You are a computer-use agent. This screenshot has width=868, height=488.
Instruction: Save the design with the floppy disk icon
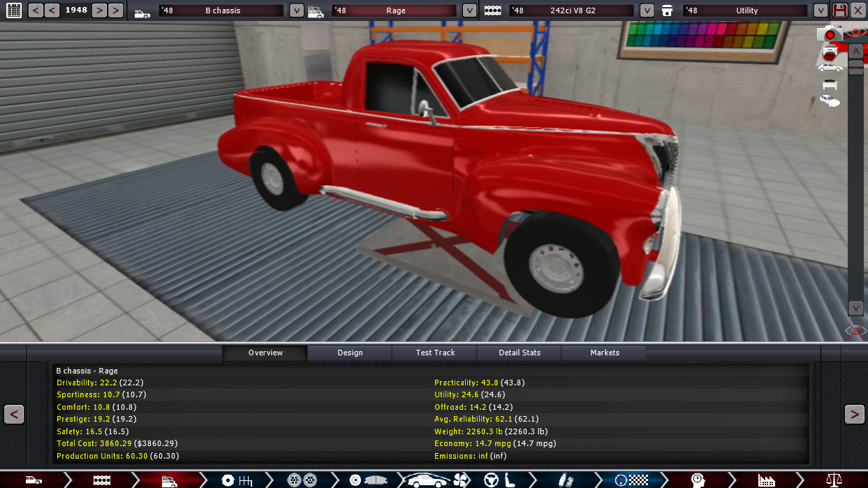(x=839, y=10)
